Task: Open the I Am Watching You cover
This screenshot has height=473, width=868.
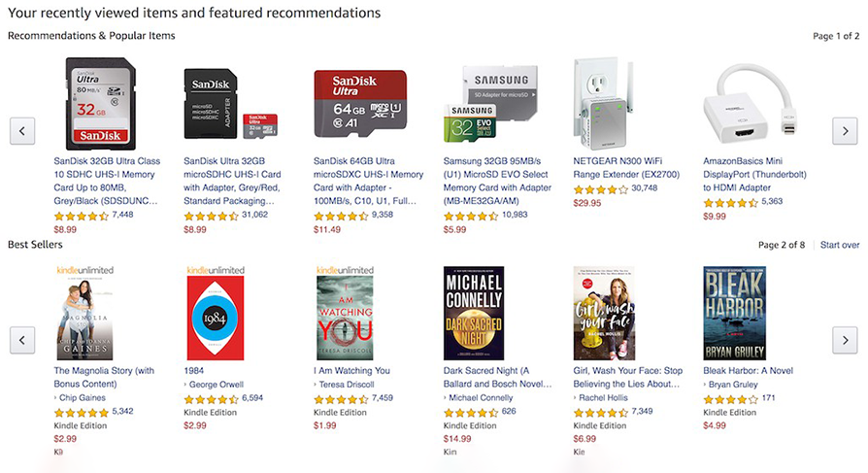Action: tap(345, 313)
